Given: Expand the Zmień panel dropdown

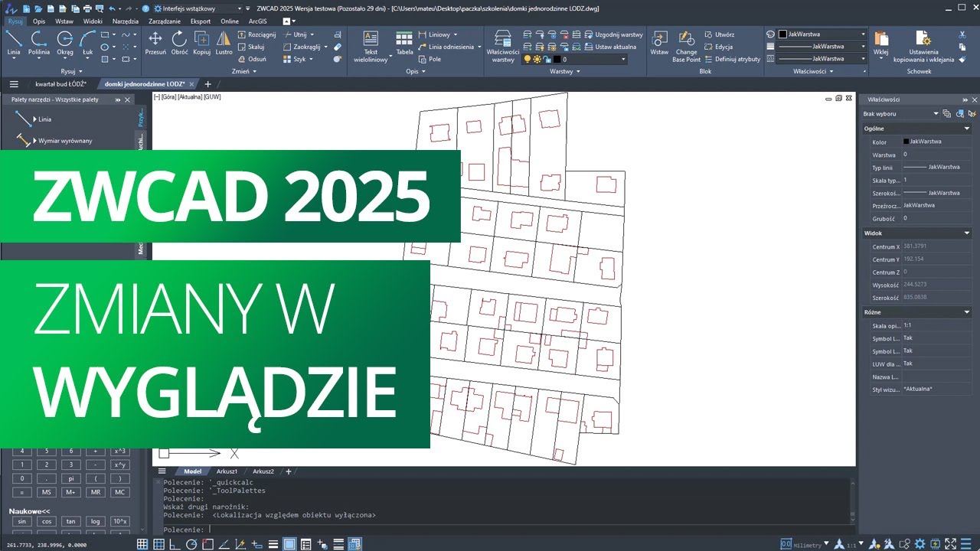Looking at the screenshot, I should pyautogui.click(x=244, y=71).
